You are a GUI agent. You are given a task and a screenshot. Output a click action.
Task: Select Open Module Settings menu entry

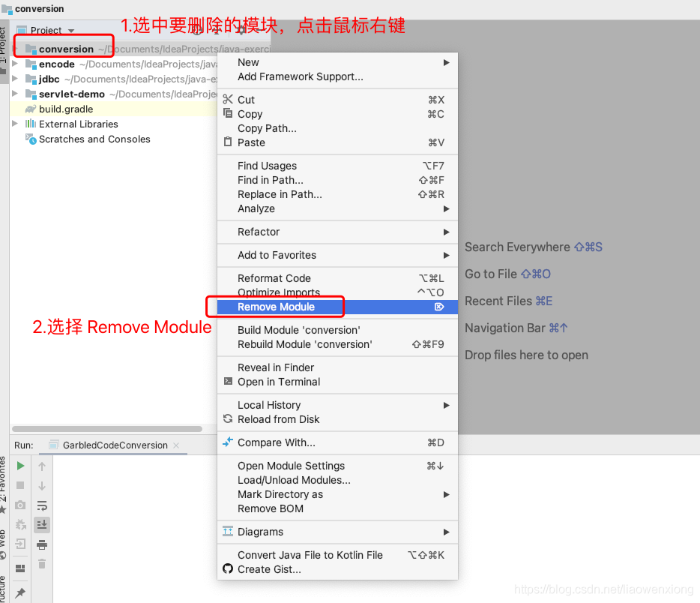337,466
